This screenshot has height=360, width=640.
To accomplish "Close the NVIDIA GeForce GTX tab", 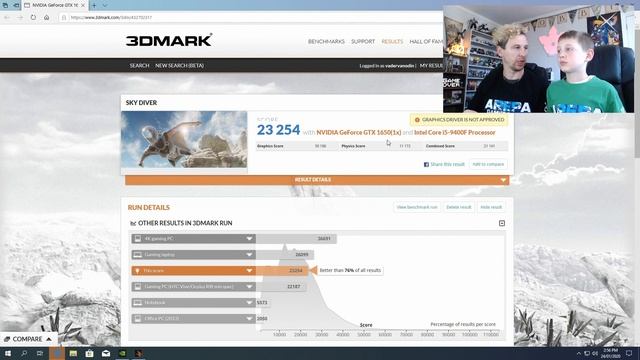I will click(x=83, y=5).
